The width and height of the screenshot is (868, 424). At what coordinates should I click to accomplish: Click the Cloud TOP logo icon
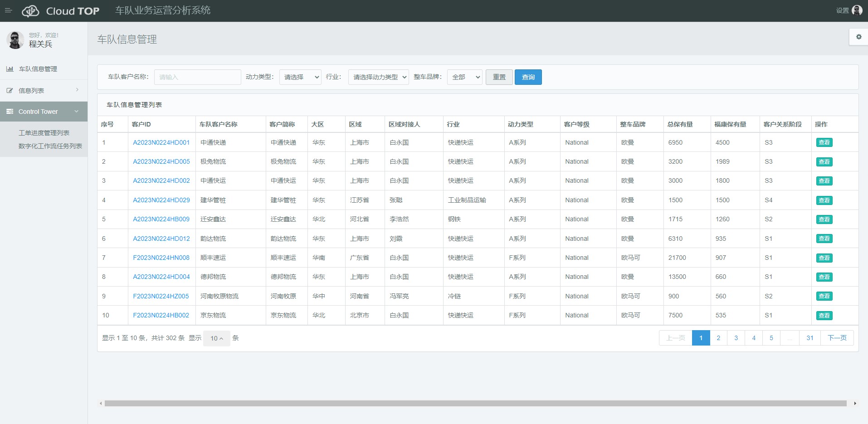pyautogui.click(x=31, y=11)
